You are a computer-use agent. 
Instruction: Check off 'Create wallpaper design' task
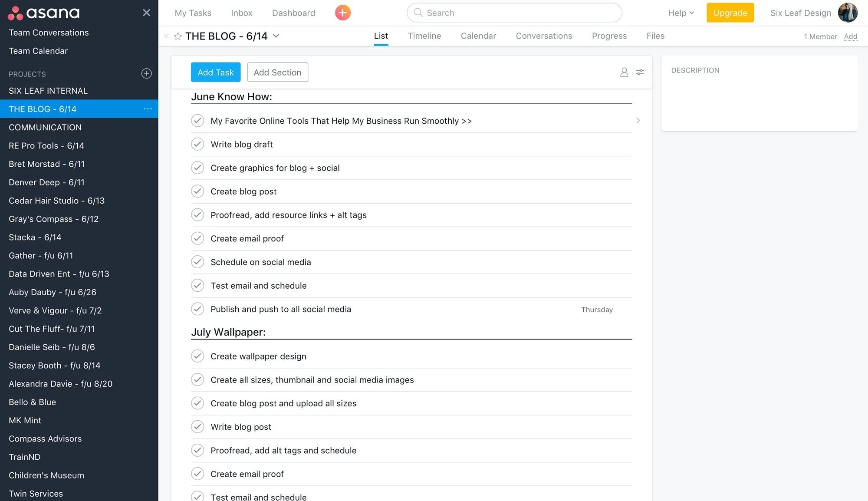(x=197, y=356)
